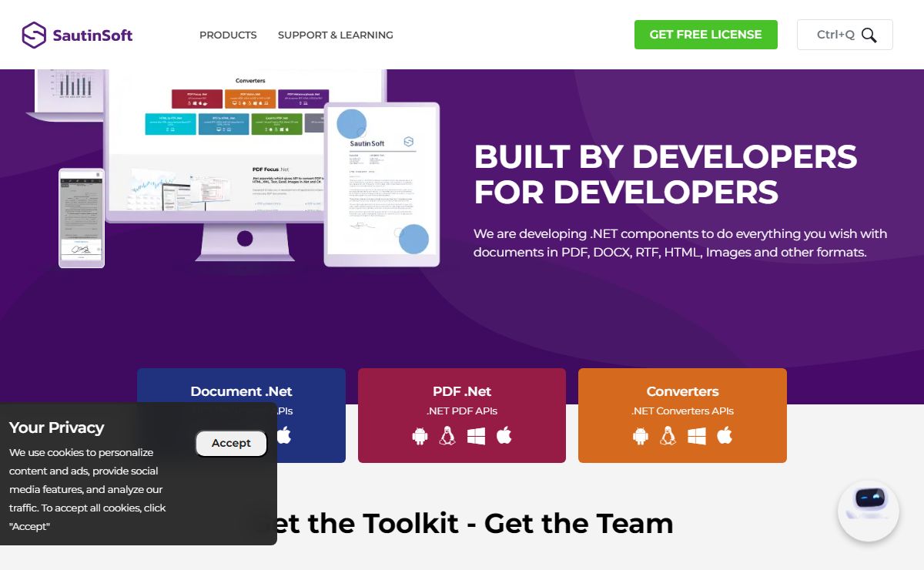Click the "BUILT BY DEVELOPERS FOR DEVELOPERS" heading
Screen dimensions: 924x570
665,174
